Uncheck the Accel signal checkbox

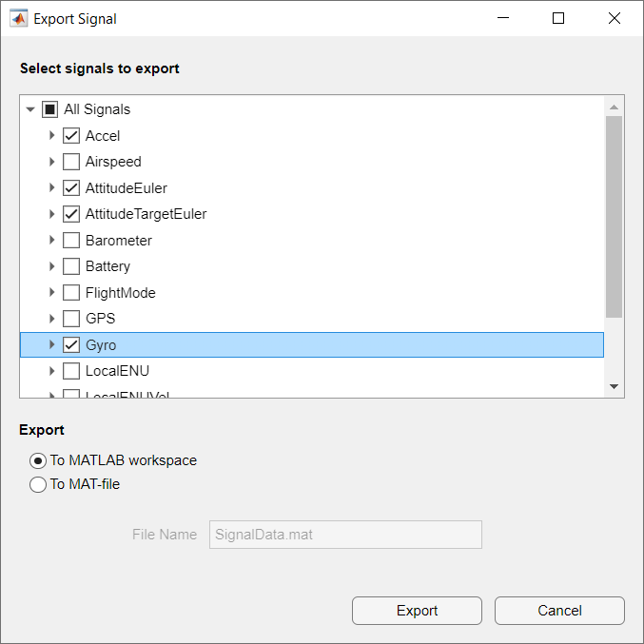click(x=71, y=136)
